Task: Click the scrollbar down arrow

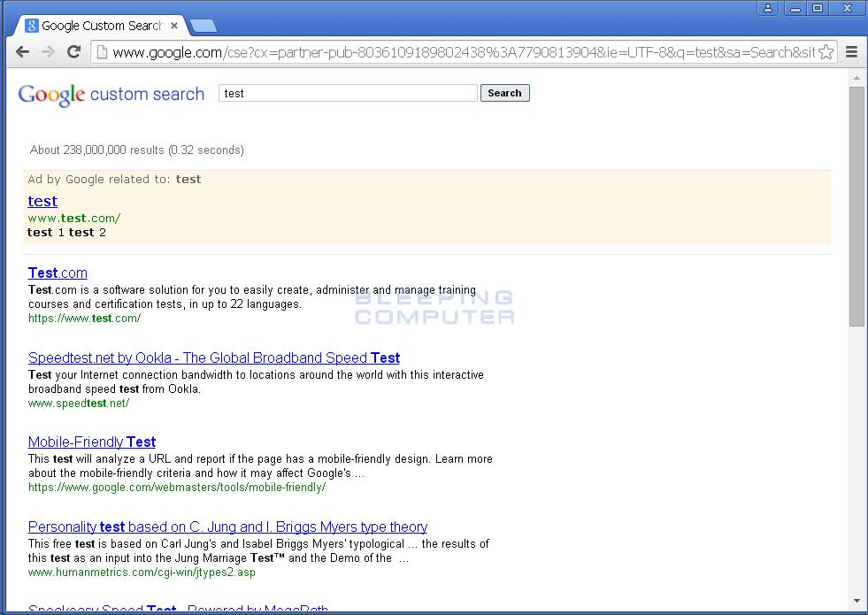Action: 856,601
